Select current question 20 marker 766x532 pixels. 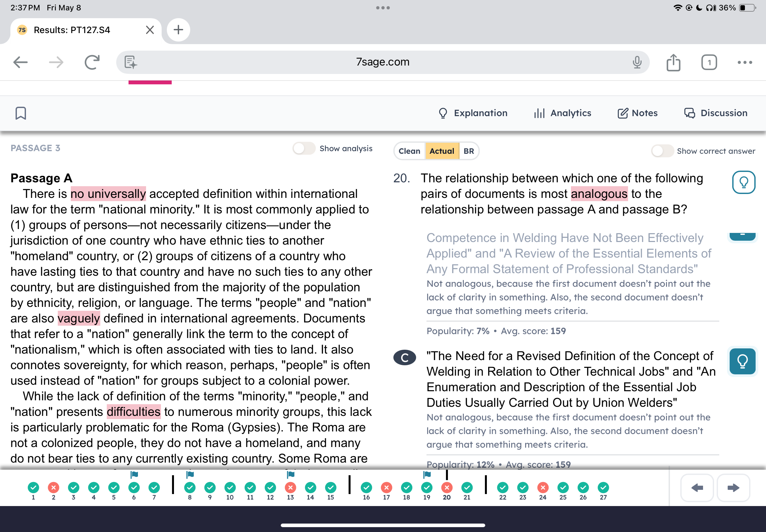pos(447,488)
